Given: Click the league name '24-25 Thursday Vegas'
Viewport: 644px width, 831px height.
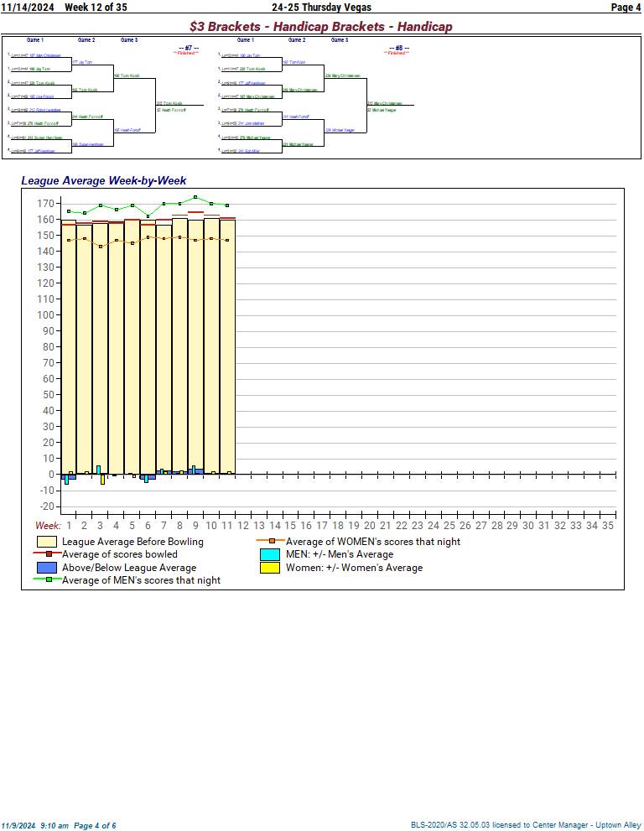Looking at the screenshot, I should click(x=321, y=8).
